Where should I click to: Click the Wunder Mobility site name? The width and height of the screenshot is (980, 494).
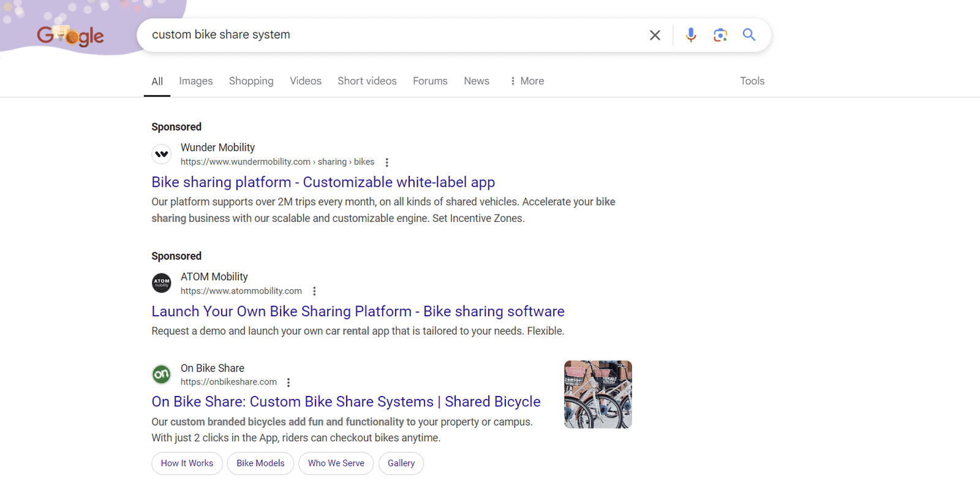point(217,148)
